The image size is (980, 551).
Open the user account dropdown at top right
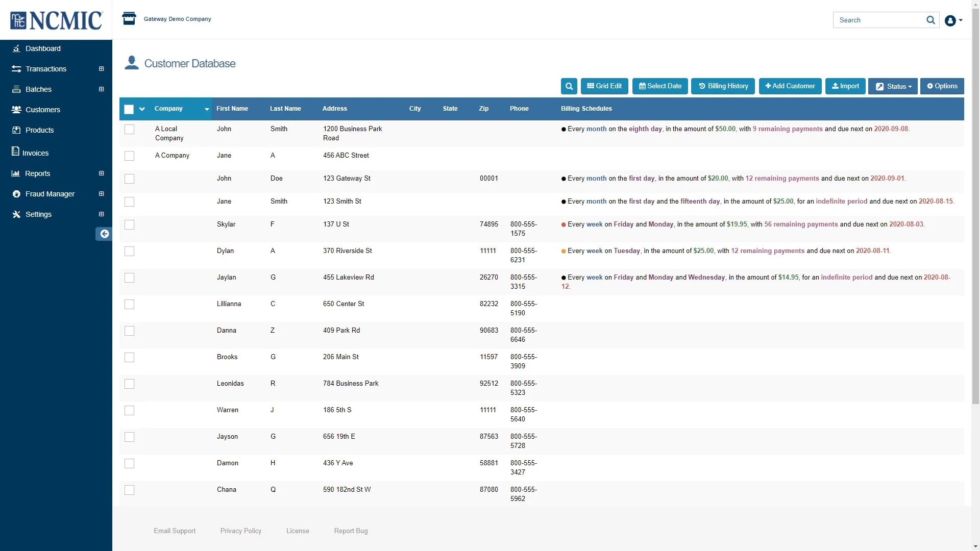[x=953, y=21]
